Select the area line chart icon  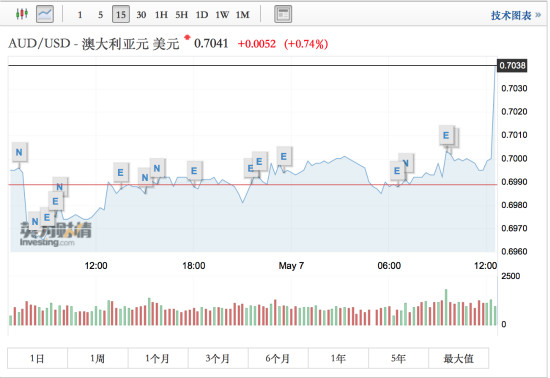tap(45, 14)
